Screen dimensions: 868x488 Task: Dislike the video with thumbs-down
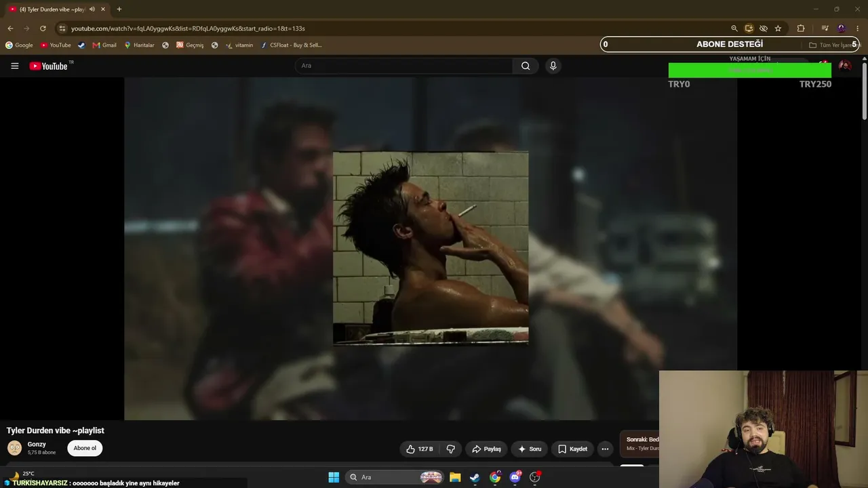coord(451,449)
